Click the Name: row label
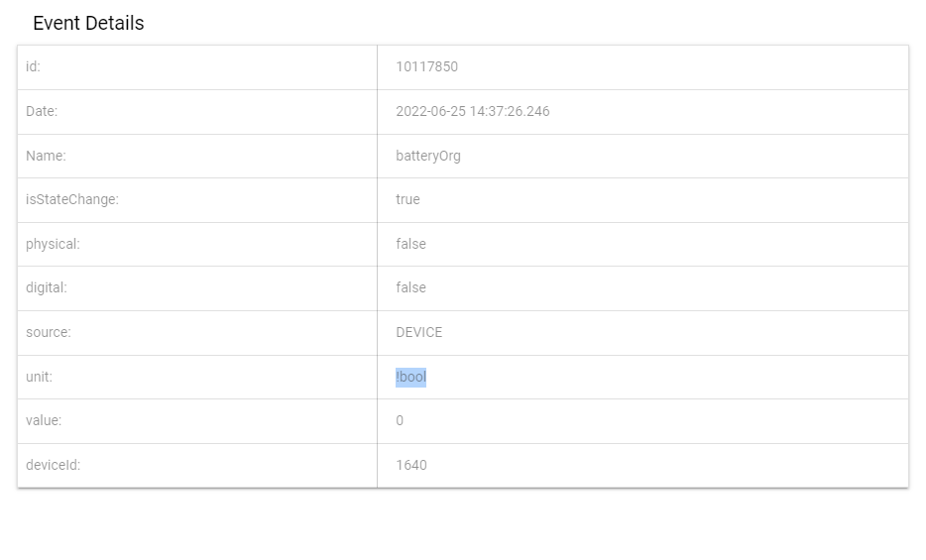 click(x=46, y=156)
